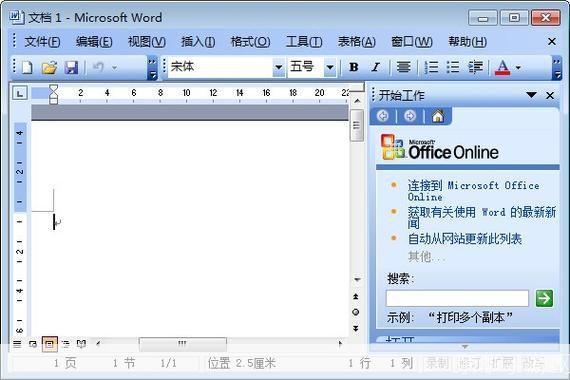The height and width of the screenshot is (380, 570).
Task: Save the document using the floppy icon
Action: (x=71, y=67)
